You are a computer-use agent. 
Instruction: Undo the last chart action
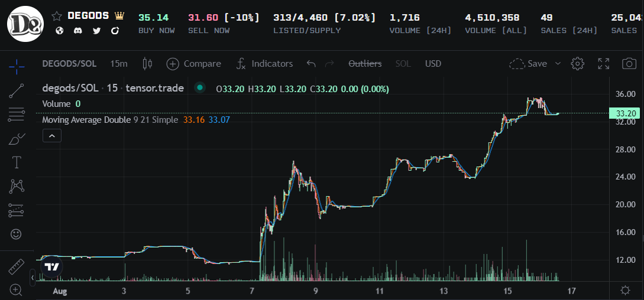point(311,64)
